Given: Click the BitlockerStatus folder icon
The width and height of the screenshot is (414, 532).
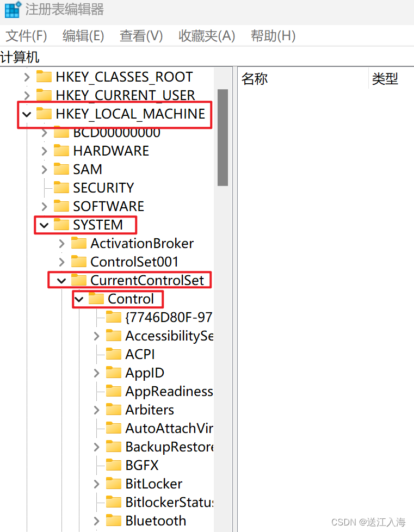Looking at the screenshot, I should pyautogui.click(x=114, y=502).
